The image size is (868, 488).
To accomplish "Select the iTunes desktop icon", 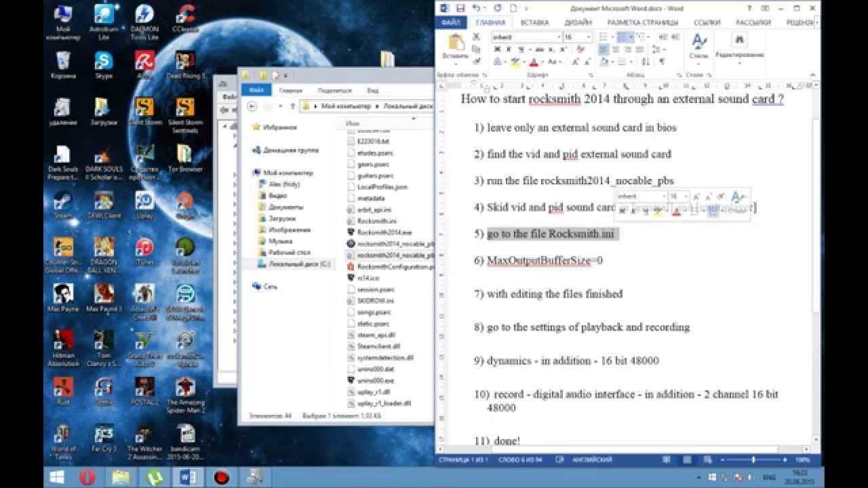I will [x=144, y=251].
